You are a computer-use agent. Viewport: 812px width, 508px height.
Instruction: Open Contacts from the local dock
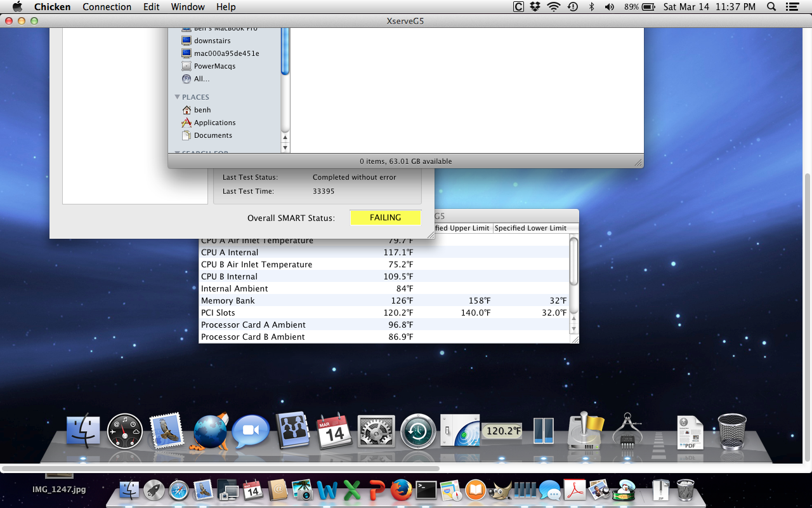point(278,490)
